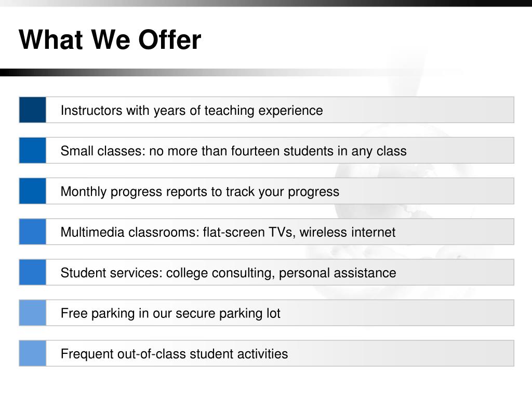Click the light blue square by Frequent activities

tap(33, 353)
